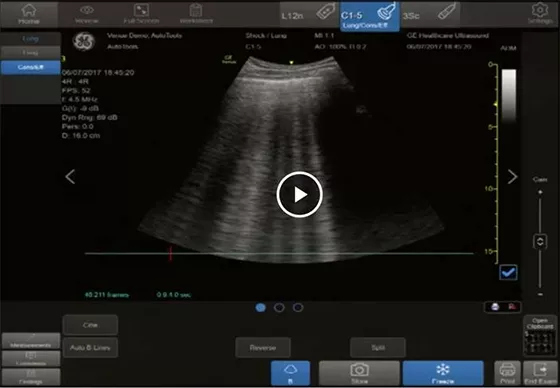Select the 3Sc sector probe

click(x=430, y=14)
